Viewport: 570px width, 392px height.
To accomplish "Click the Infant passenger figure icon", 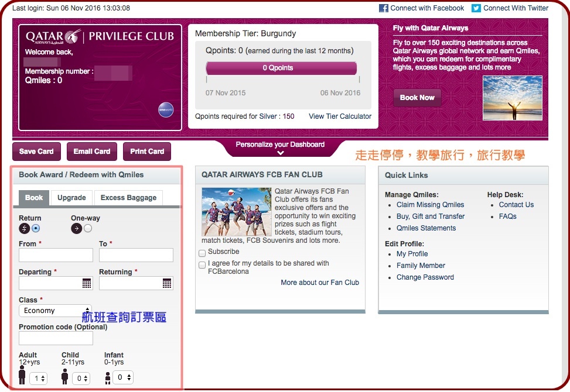I will [x=108, y=378].
